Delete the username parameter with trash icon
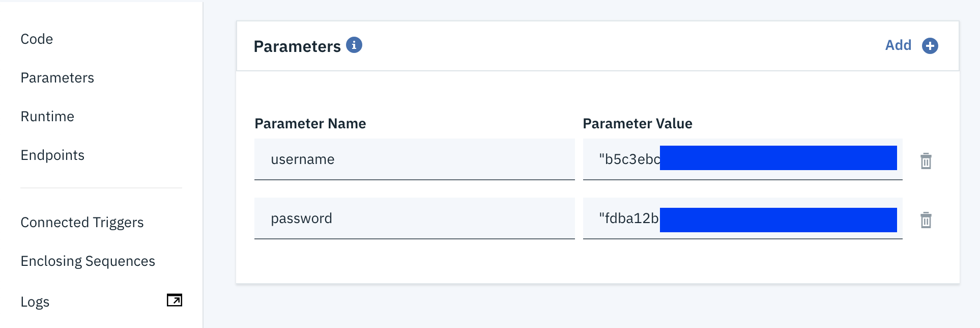 click(x=926, y=161)
